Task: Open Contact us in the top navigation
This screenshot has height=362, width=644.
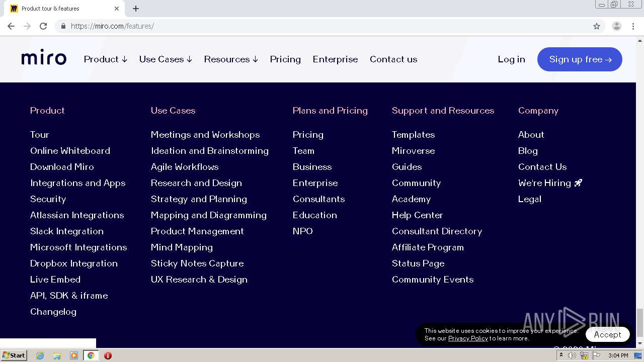Action: click(x=393, y=59)
